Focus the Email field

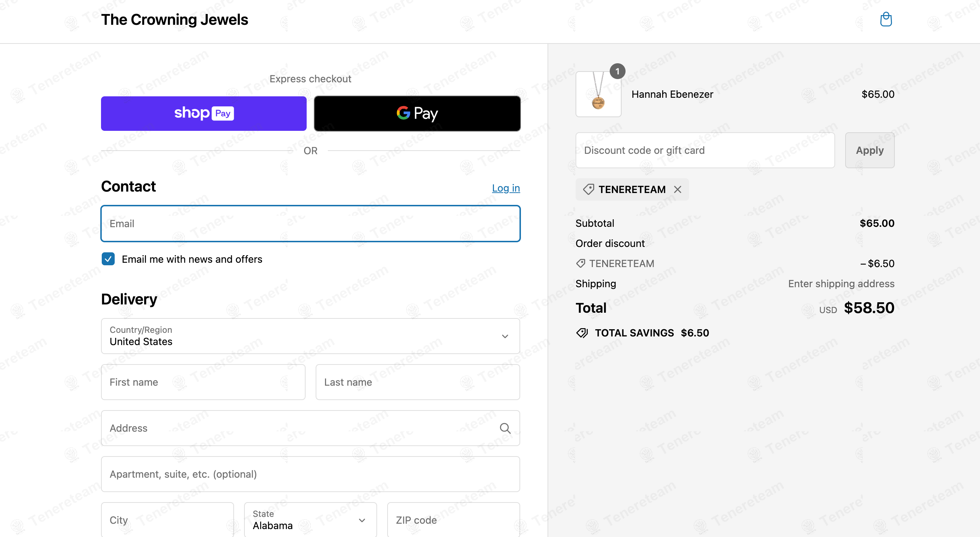click(x=311, y=224)
